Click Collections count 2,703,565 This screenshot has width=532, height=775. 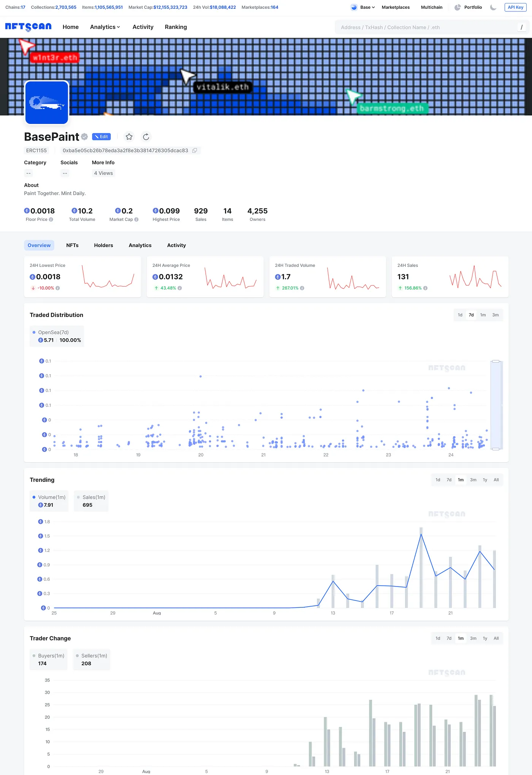coord(66,7)
